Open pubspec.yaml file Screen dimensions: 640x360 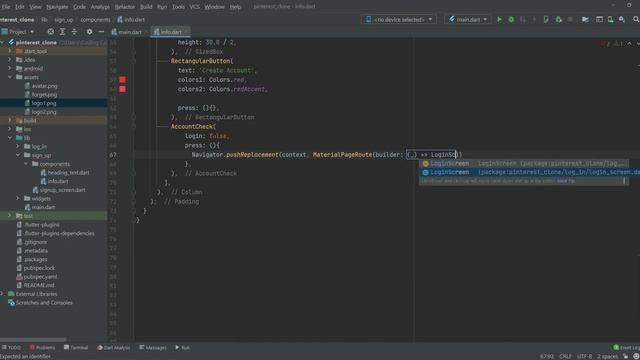pos(40,276)
